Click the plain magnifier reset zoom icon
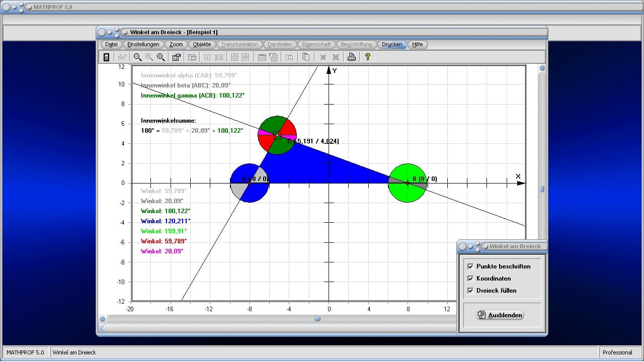The image size is (644, 362). click(149, 57)
